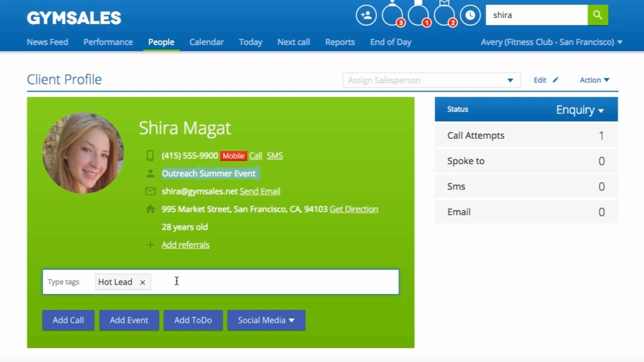
Task: Click the Add Event button
Action: pos(129,320)
